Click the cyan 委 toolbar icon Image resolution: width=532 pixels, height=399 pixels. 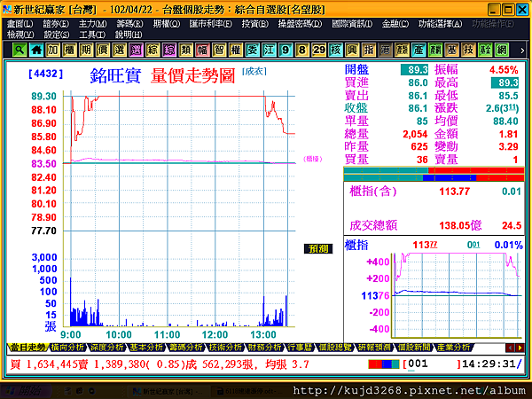[252, 51]
